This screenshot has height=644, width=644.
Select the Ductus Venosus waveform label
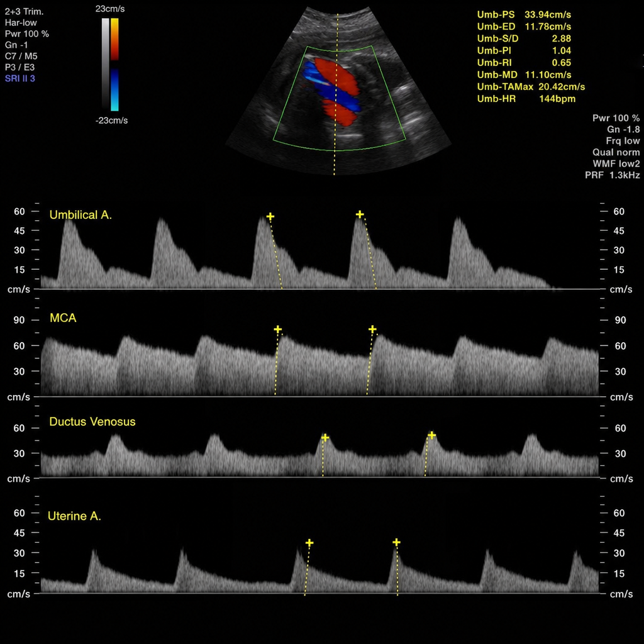point(92,422)
